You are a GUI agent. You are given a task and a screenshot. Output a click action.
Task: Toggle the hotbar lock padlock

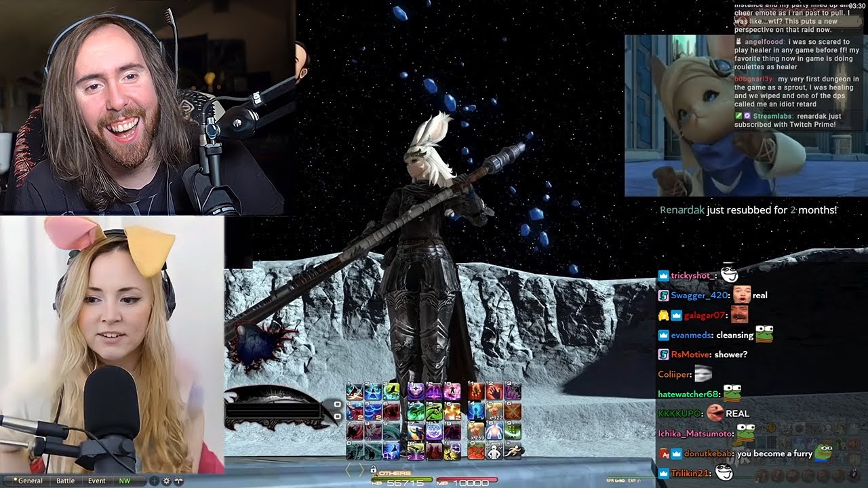click(x=373, y=470)
